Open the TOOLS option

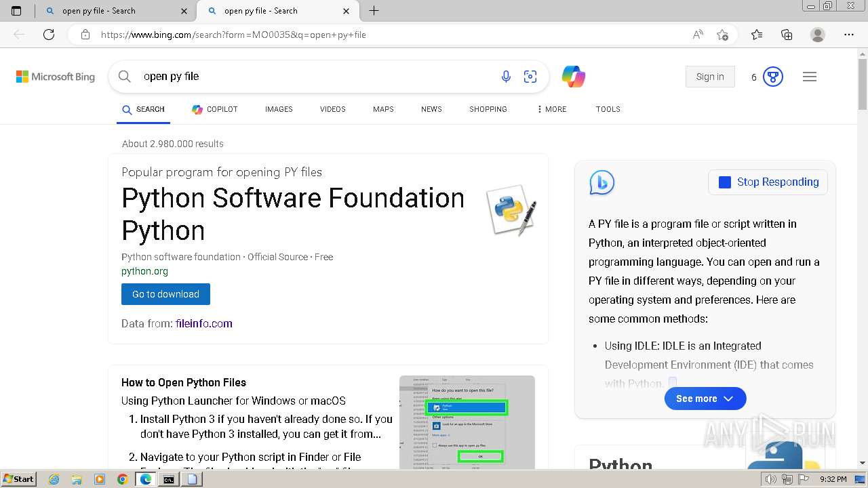(x=608, y=109)
